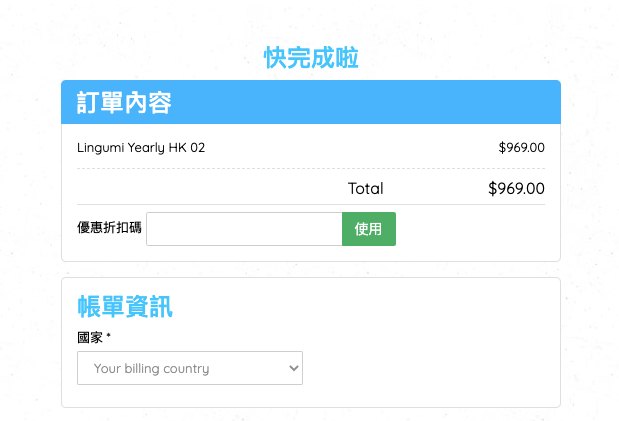619x421 pixels.
Task: Click the 快完成啦 page heading
Action: click(x=311, y=58)
